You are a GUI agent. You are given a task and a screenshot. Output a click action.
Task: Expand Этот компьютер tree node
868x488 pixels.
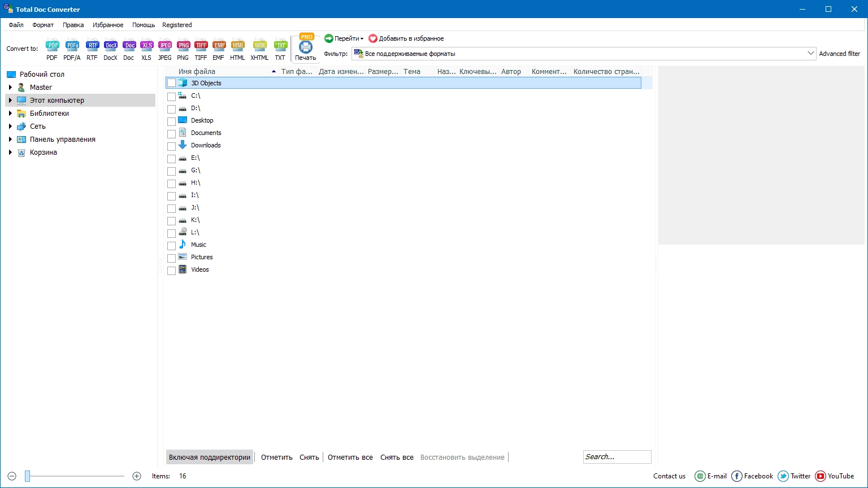[10, 101]
